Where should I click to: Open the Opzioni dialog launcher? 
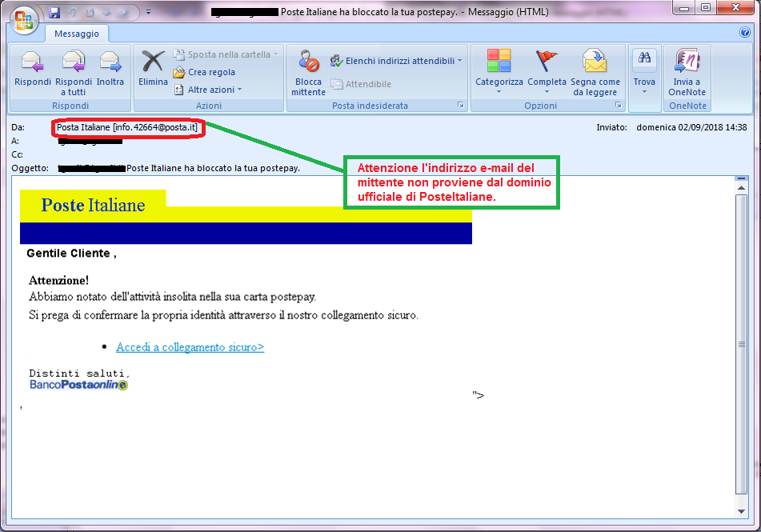pyautogui.click(x=619, y=105)
